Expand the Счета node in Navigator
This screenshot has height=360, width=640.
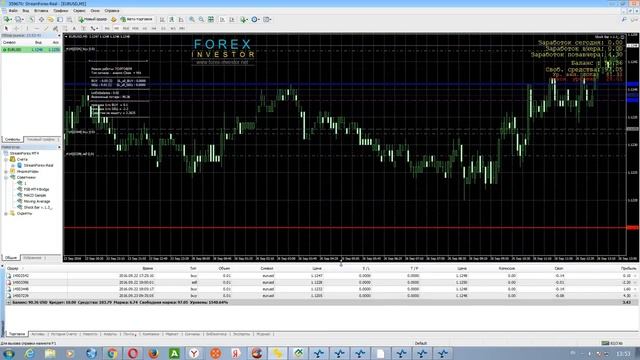(6, 159)
